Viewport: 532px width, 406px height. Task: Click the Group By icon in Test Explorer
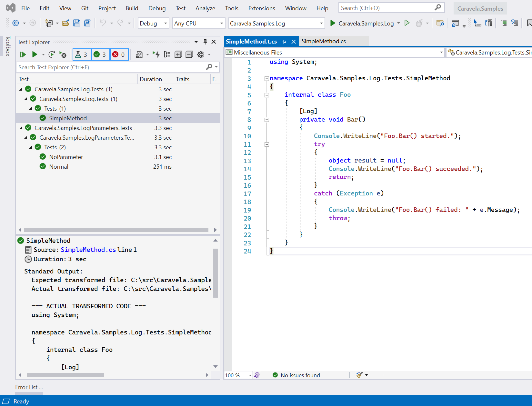tap(167, 55)
